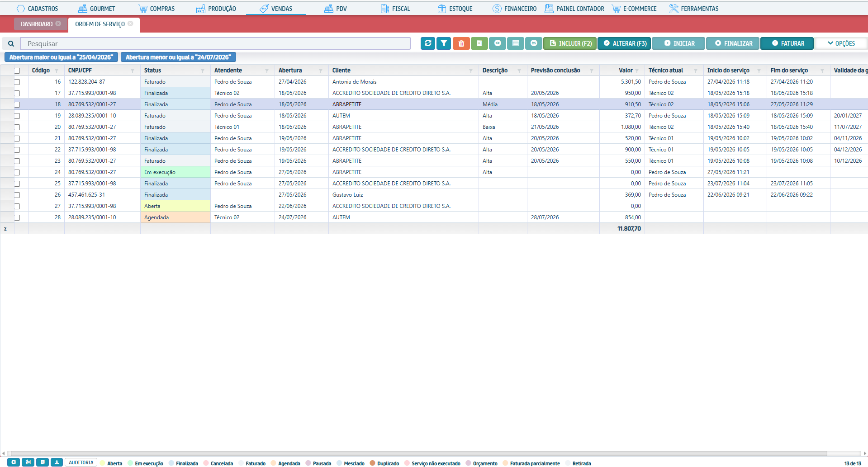This screenshot has width=868, height=467.
Task: Click the INICIAR button
Action: click(x=678, y=43)
